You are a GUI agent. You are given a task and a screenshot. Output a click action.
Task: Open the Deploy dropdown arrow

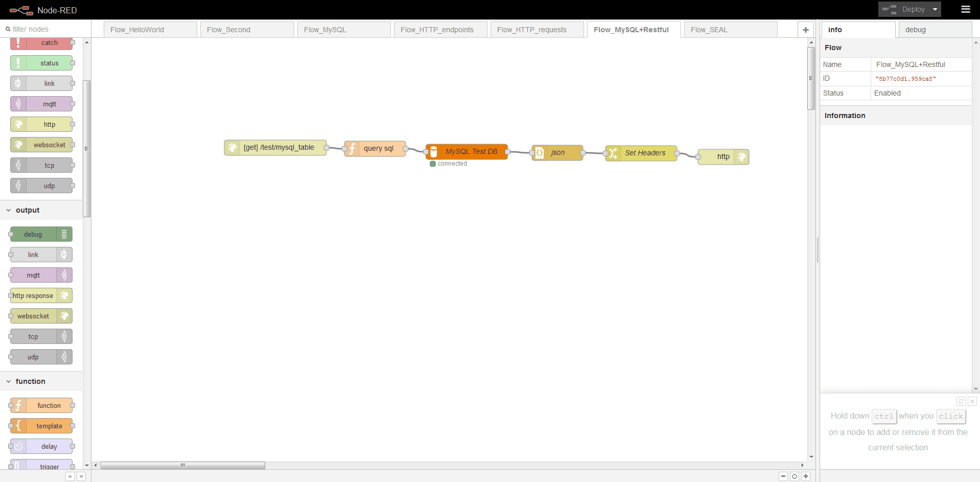tap(935, 9)
